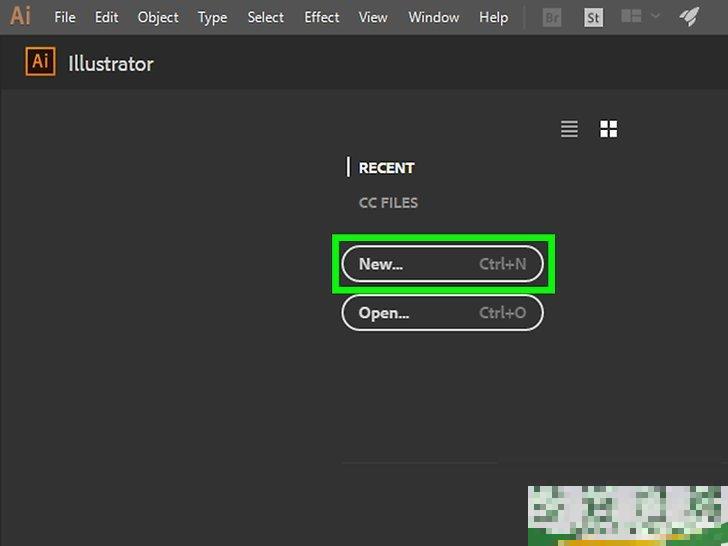Select the RECENT tab

[x=386, y=168]
